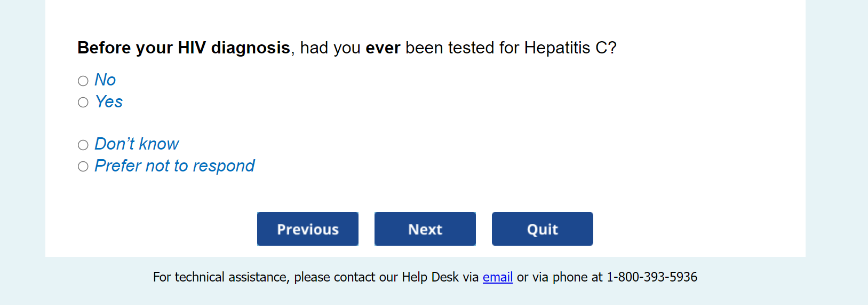
Task: Go back with the Previous button
Action: pos(307,229)
